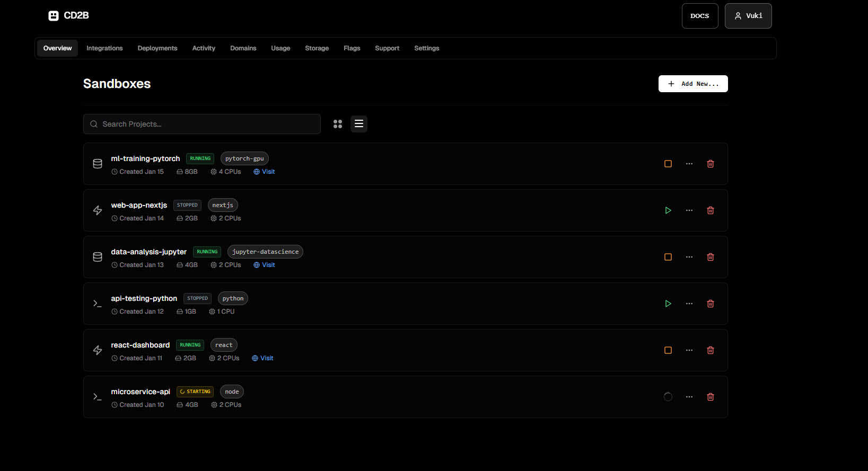Image resolution: width=868 pixels, height=471 pixels.
Task: Add a new sandbox
Action: click(693, 84)
